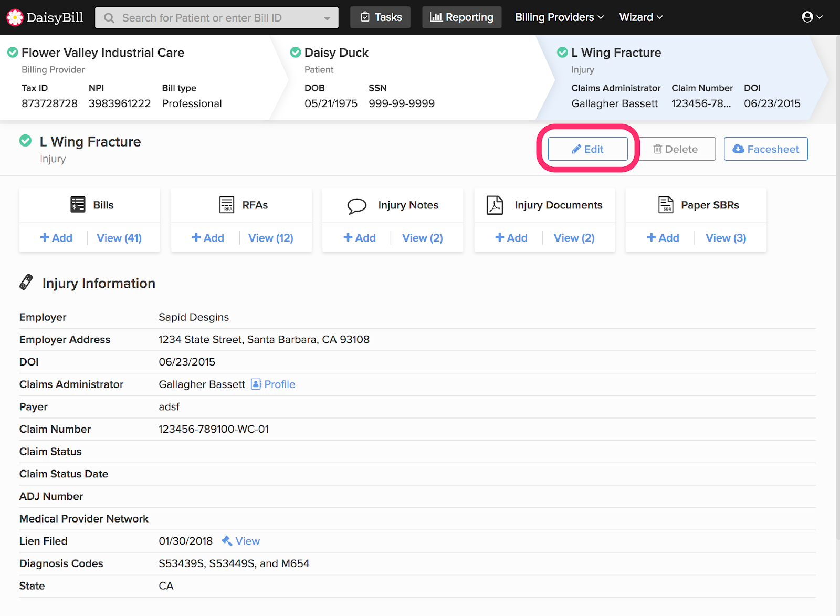The width and height of the screenshot is (840, 616).
Task: Go to Flower Valley Industrial Care billing provider
Action: tap(103, 53)
